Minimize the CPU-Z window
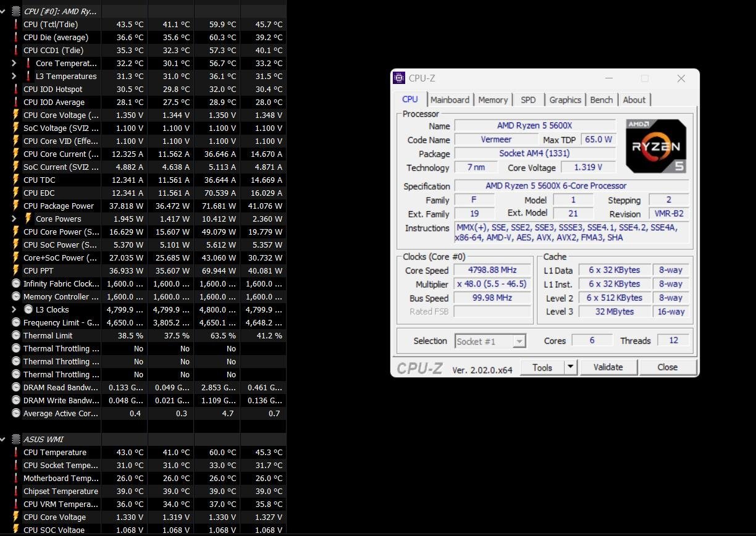Viewport: 756px width, 536px height. (609, 78)
